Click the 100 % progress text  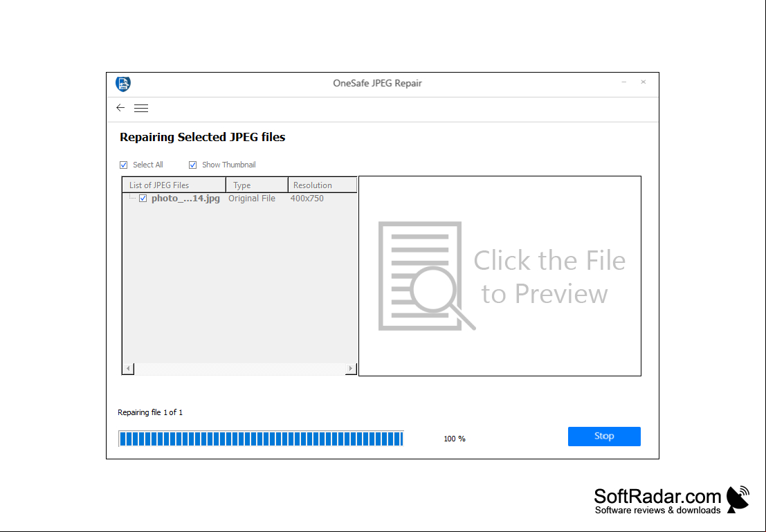pos(455,439)
